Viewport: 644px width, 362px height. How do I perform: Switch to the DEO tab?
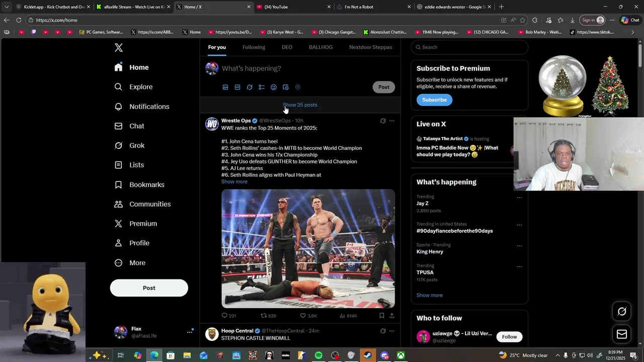point(287,47)
